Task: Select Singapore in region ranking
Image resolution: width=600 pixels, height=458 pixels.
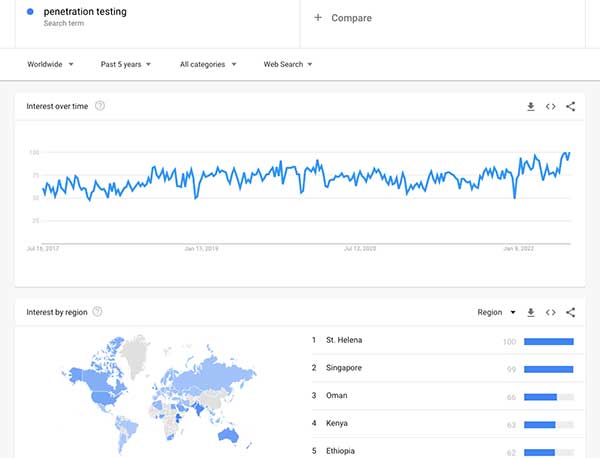Action: tap(345, 369)
